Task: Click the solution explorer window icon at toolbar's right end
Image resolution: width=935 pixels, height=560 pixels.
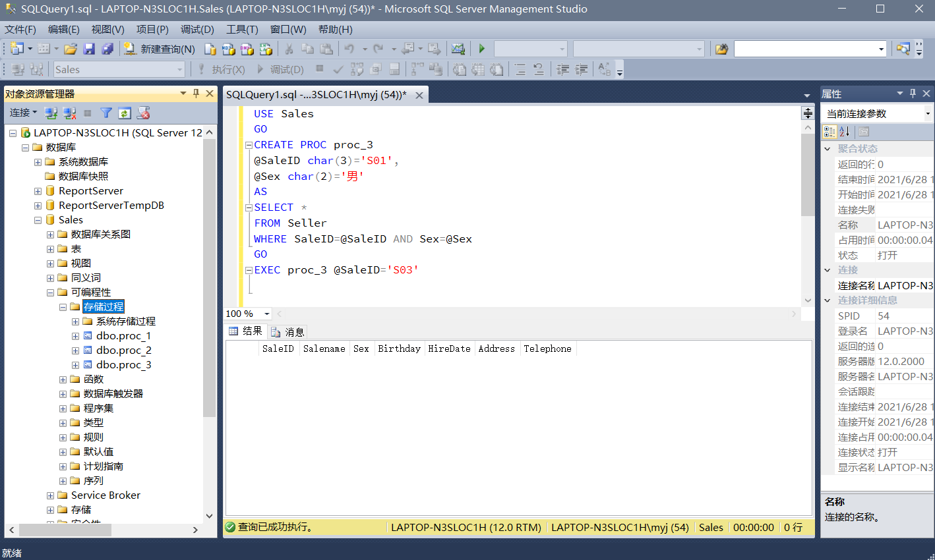Action: tap(903, 49)
